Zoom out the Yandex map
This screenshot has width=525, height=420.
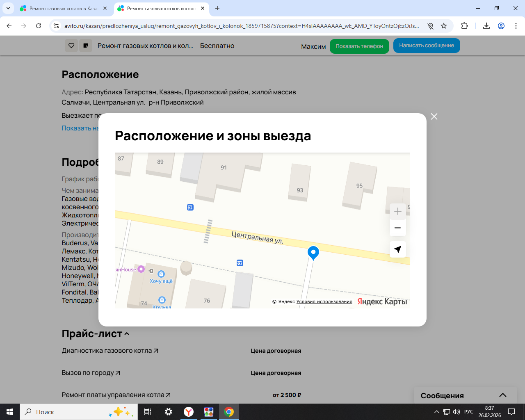point(397,228)
